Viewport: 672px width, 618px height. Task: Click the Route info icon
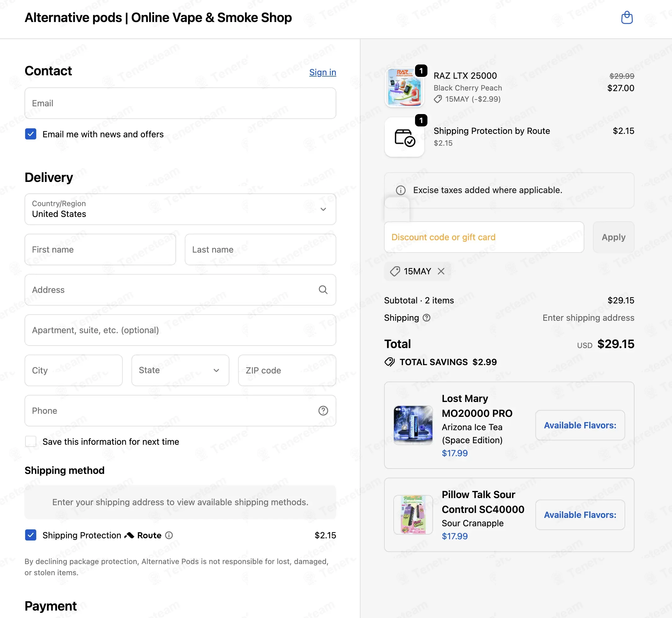click(x=169, y=535)
